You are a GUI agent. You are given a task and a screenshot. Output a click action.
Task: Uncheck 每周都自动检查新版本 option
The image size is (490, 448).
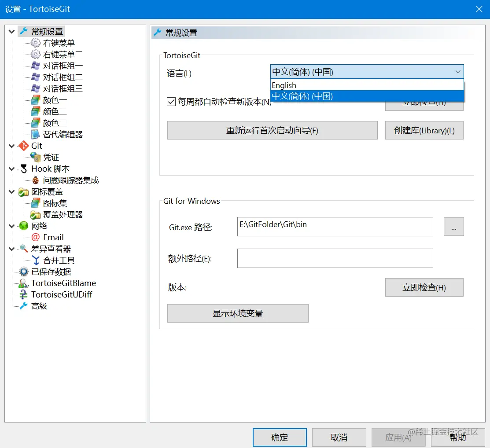click(x=171, y=102)
